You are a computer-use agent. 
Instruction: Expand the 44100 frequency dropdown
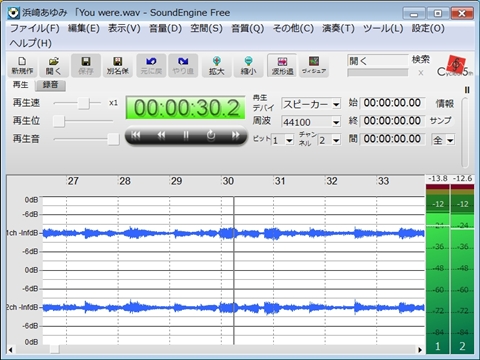(x=336, y=122)
